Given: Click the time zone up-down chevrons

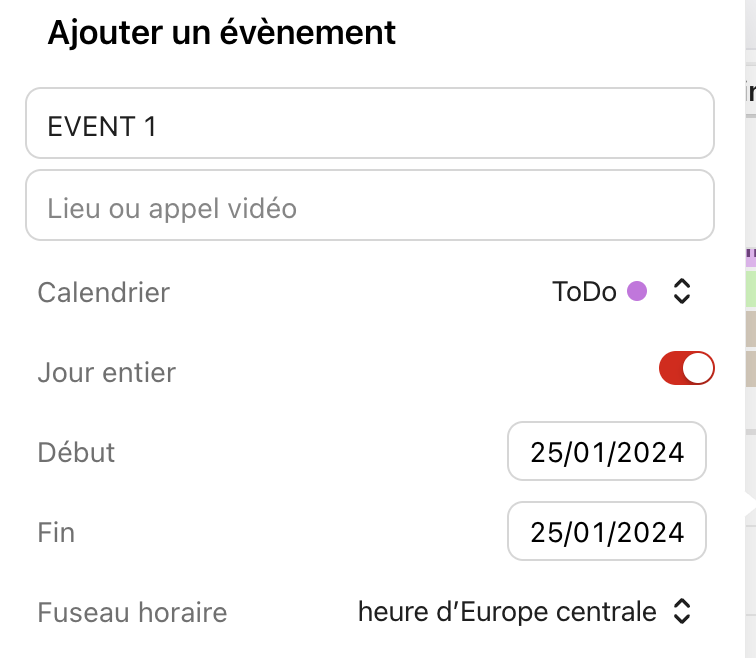Looking at the screenshot, I should [682, 611].
